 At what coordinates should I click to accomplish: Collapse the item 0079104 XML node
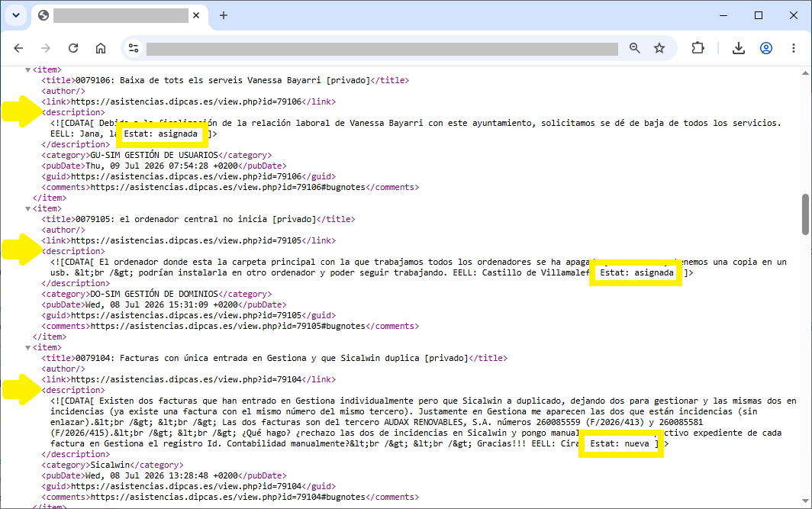pos(28,347)
